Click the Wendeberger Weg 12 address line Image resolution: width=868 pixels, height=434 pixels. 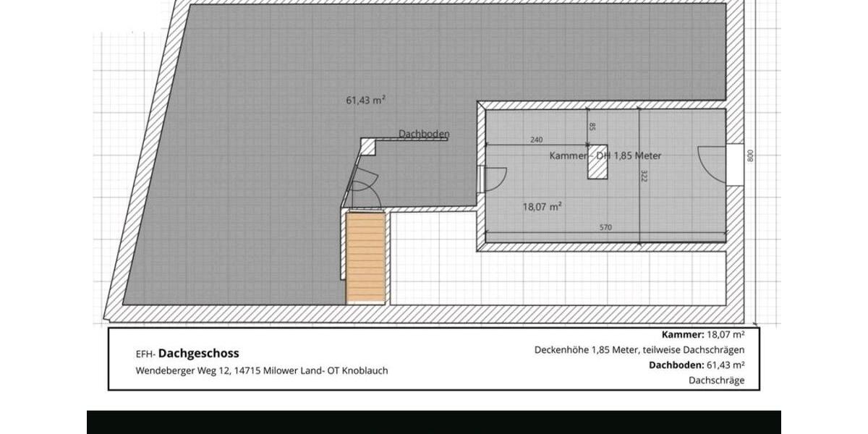pyautogui.click(x=261, y=370)
